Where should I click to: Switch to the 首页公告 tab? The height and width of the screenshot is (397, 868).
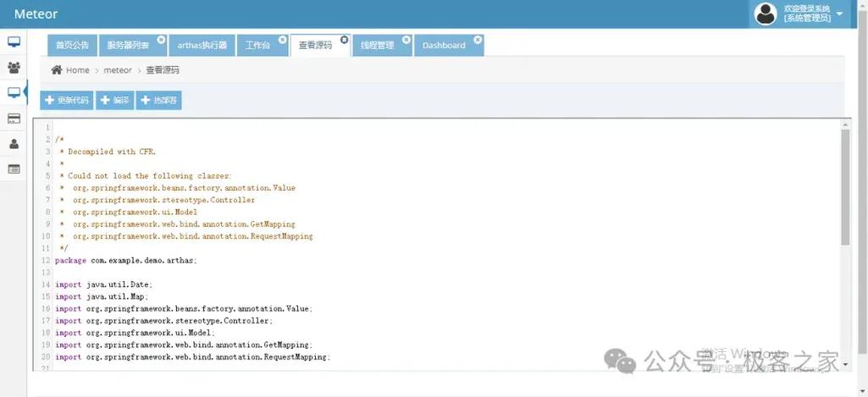pyautogui.click(x=72, y=46)
